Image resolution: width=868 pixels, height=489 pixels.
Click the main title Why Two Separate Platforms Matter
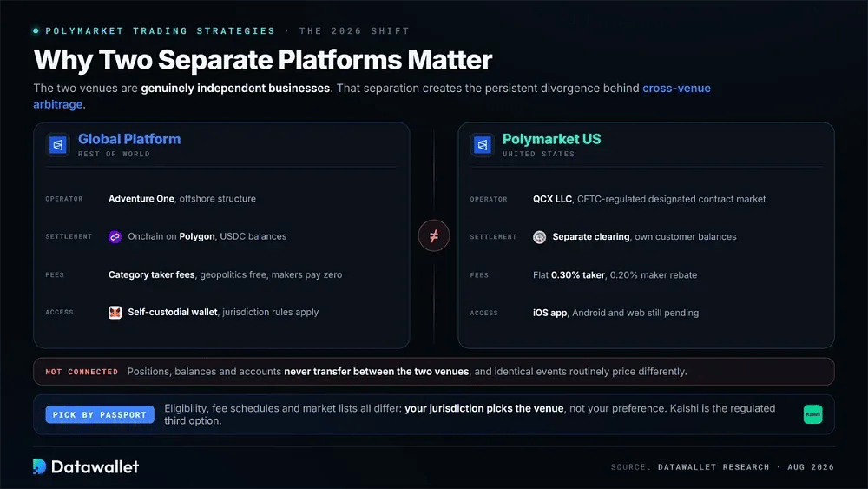(263, 60)
